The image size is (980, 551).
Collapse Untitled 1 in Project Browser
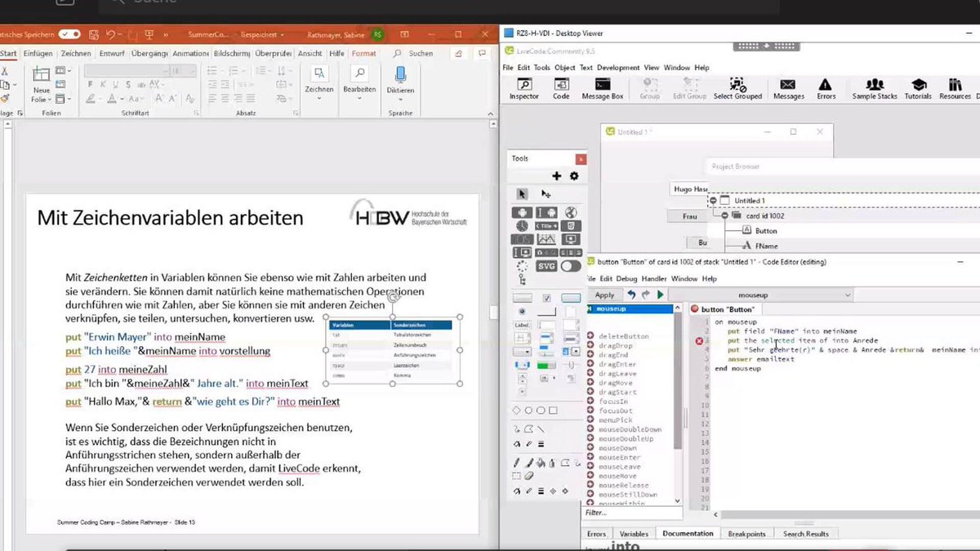(x=713, y=200)
